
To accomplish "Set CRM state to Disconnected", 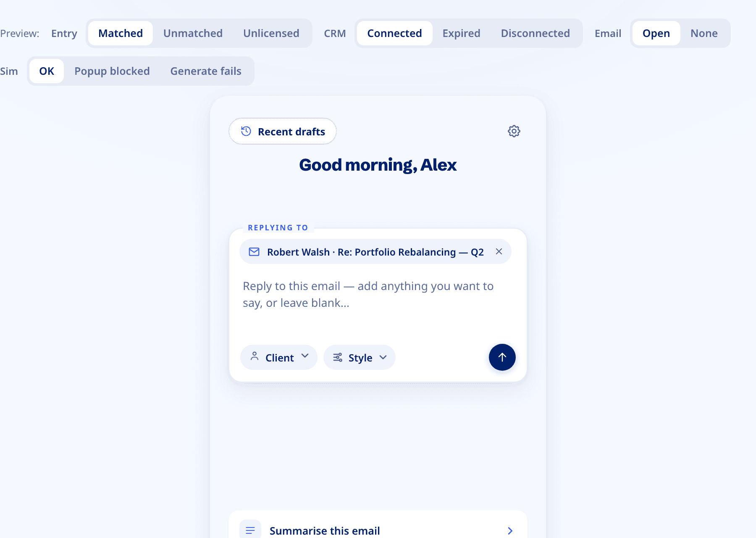I will [535, 33].
